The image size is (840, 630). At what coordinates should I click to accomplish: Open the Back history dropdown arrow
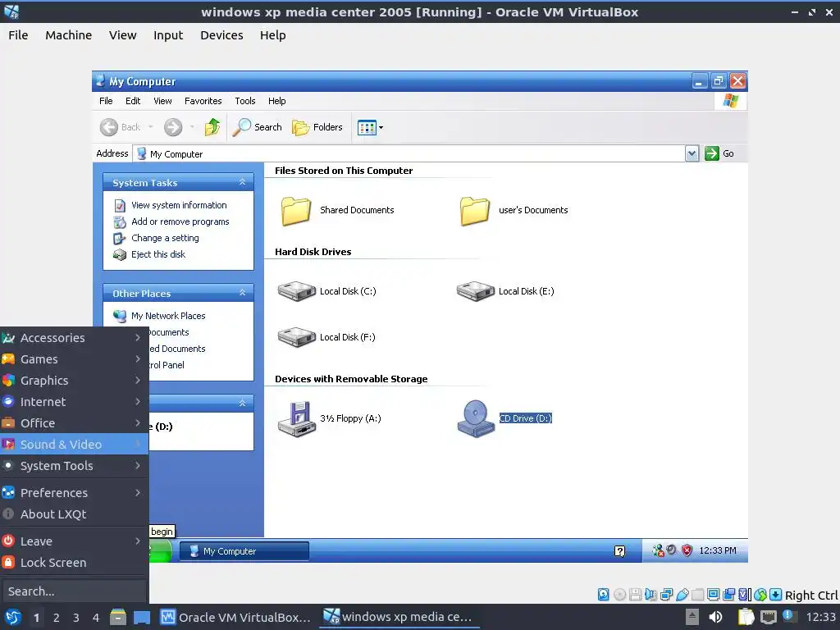click(151, 127)
